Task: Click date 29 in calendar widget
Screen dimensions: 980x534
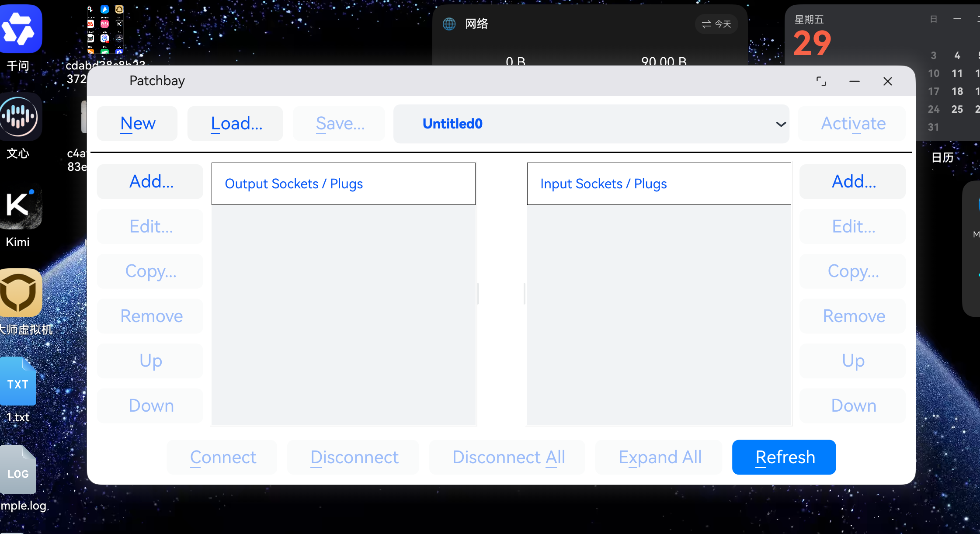Action: pos(812,43)
